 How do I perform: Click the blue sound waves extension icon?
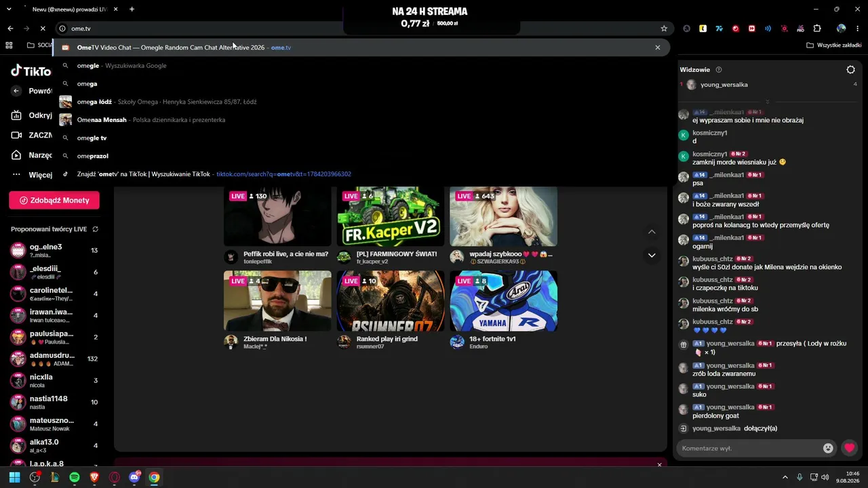tap(768, 28)
